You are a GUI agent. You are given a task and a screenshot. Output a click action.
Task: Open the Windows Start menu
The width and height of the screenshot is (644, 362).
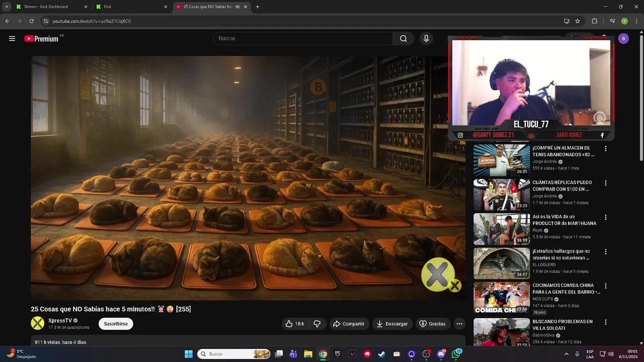(189, 354)
